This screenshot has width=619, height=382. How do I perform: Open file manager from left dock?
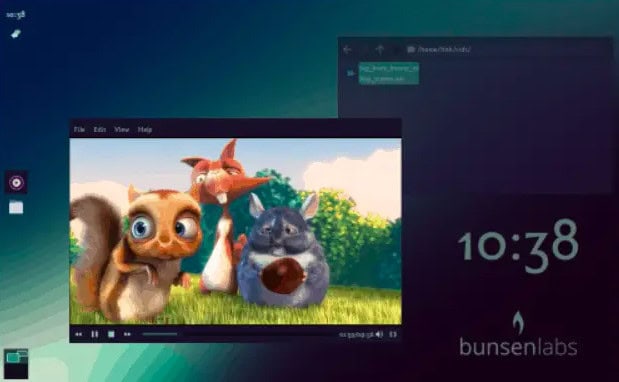pyautogui.click(x=16, y=207)
